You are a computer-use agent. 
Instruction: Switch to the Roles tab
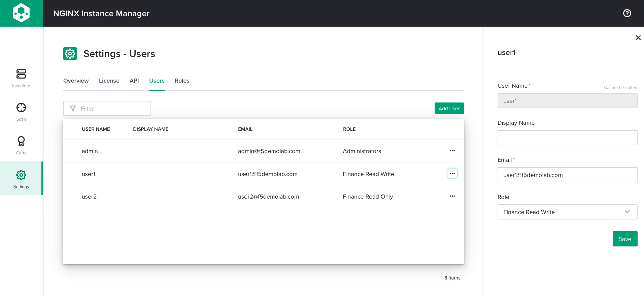point(182,81)
